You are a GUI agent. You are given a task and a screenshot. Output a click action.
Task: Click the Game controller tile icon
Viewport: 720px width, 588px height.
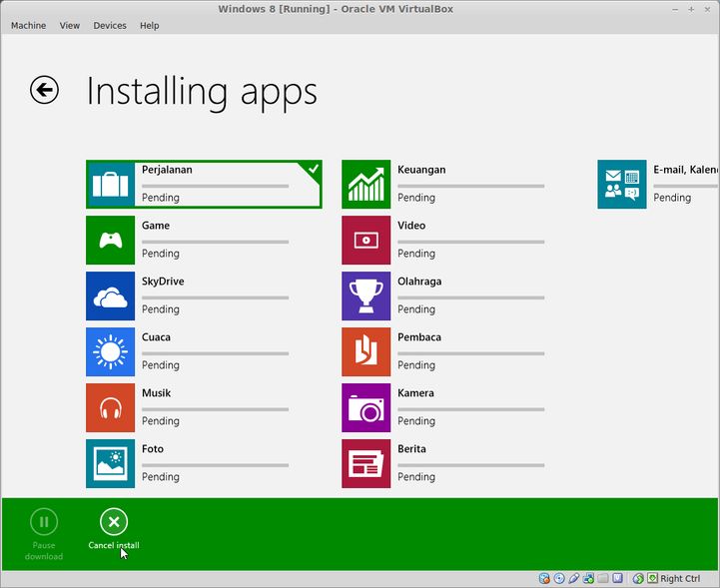(x=110, y=240)
